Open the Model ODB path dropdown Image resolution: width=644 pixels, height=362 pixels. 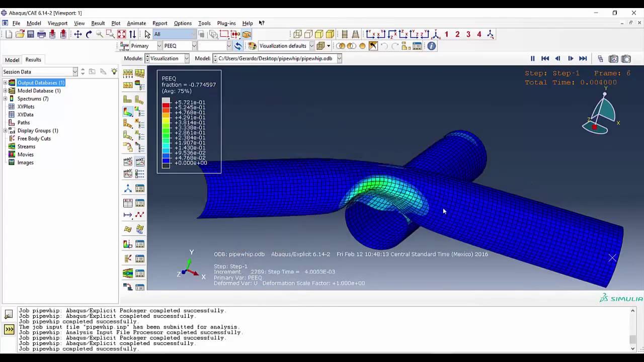coord(339,58)
